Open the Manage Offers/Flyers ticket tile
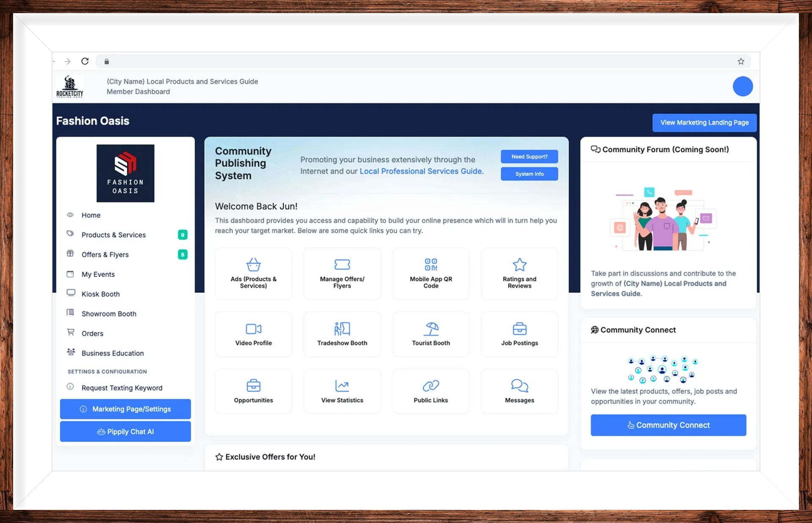 pos(342,273)
